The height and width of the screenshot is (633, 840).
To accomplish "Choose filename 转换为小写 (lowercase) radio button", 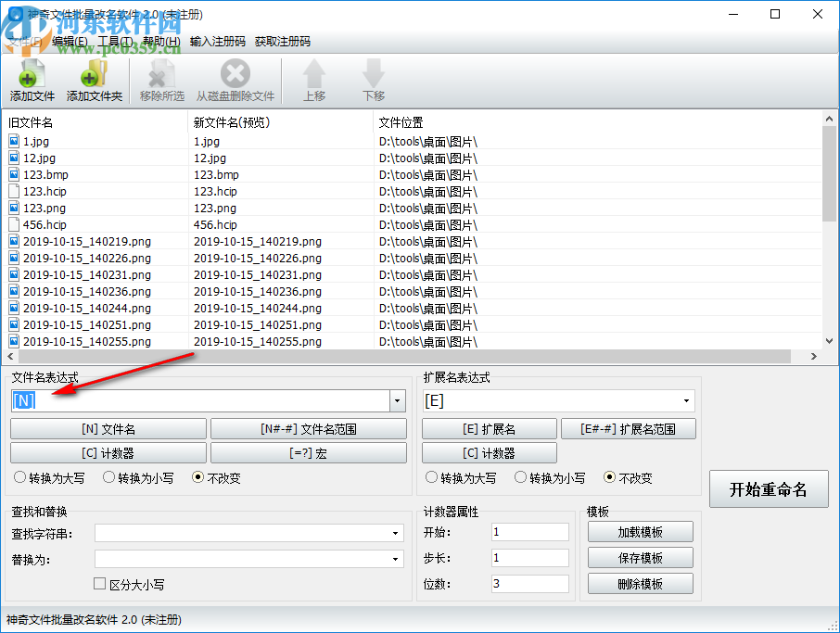I will pyautogui.click(x=108, y=476).
